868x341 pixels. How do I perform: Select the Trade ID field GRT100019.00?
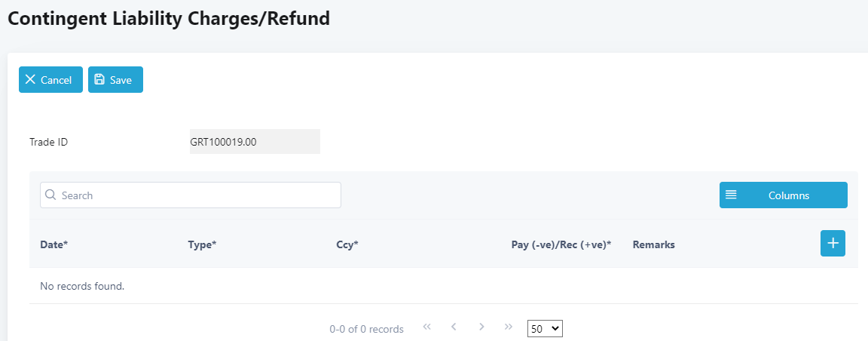click(x=255, y=141)
